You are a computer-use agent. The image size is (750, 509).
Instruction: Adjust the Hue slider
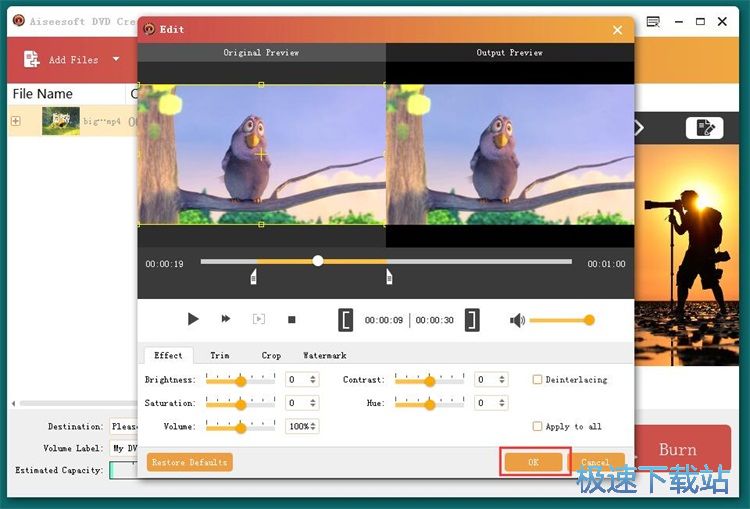point(430,403)
